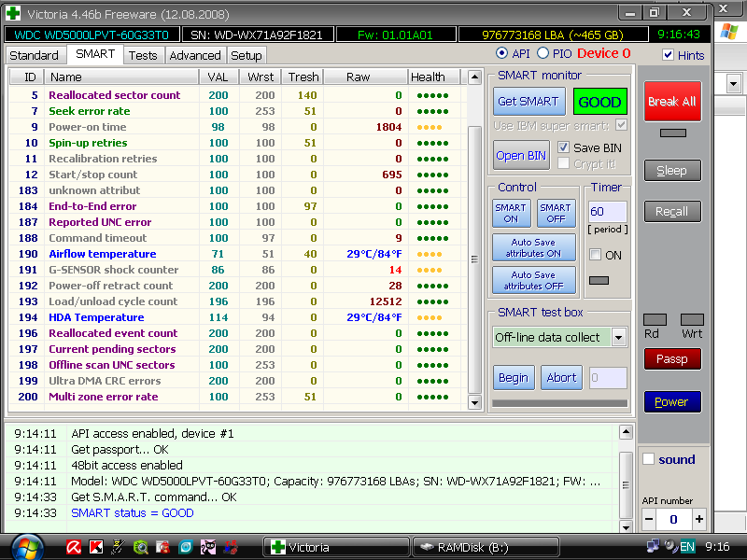Launch the black cat quick launch icon
This screenshot has width=747, height=560.
[x=208, y=547]
